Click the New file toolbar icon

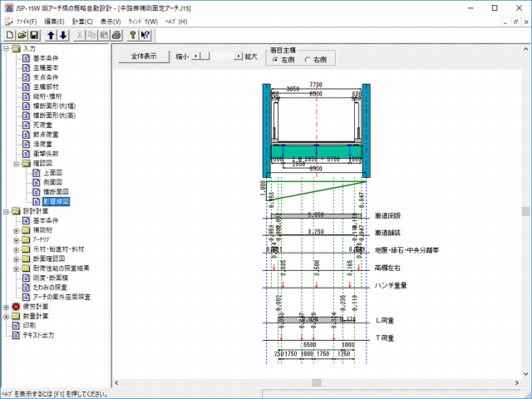pyautogui.click(x=10, y=35)
